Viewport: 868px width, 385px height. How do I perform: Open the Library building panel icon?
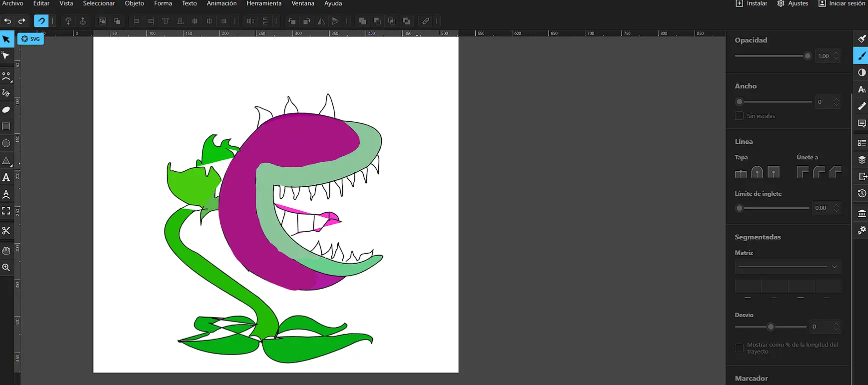862,213
